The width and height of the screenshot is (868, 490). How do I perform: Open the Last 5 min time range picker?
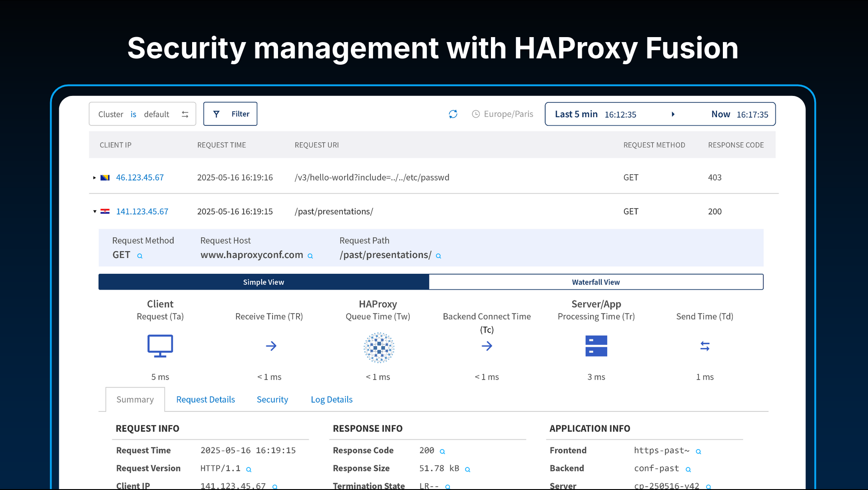[660, 114]
